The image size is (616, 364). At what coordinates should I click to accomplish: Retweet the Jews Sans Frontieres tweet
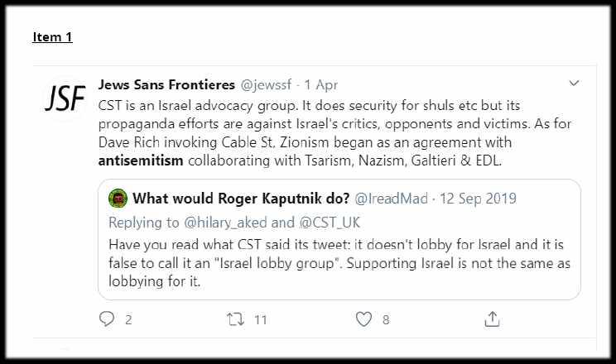234,318
